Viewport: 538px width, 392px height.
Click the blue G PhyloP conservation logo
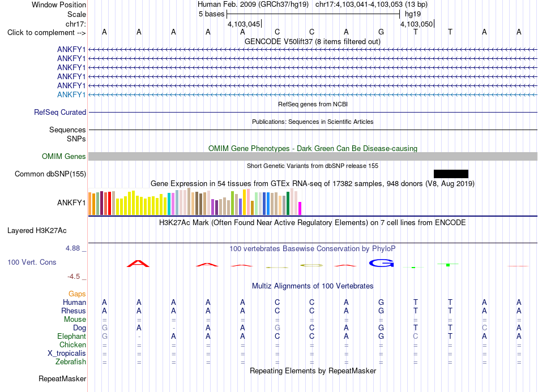[x=381, y=263]
